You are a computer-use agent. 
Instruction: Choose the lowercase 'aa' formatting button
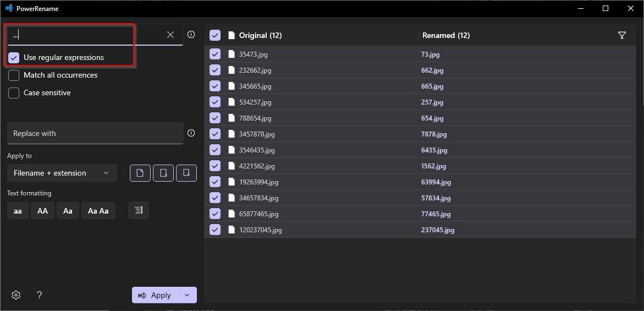point(18,210)
